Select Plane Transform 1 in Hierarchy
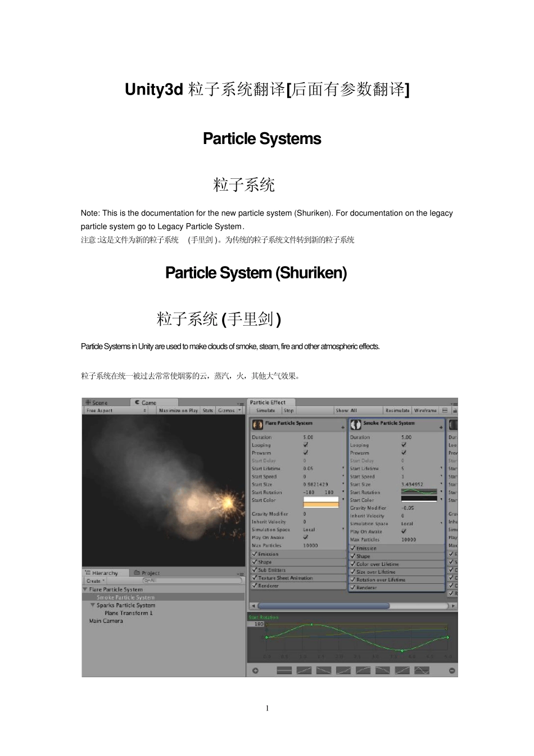Screen dimensions: 534x756 129,613
